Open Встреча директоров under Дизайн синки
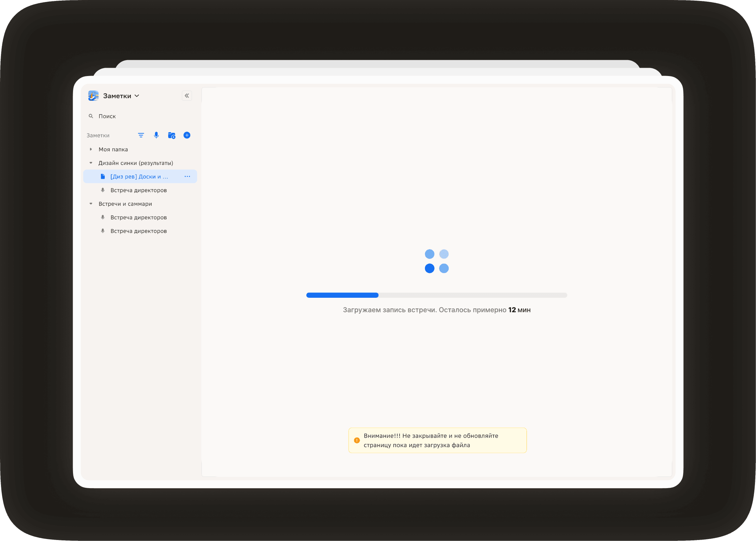 click(138, 190)
